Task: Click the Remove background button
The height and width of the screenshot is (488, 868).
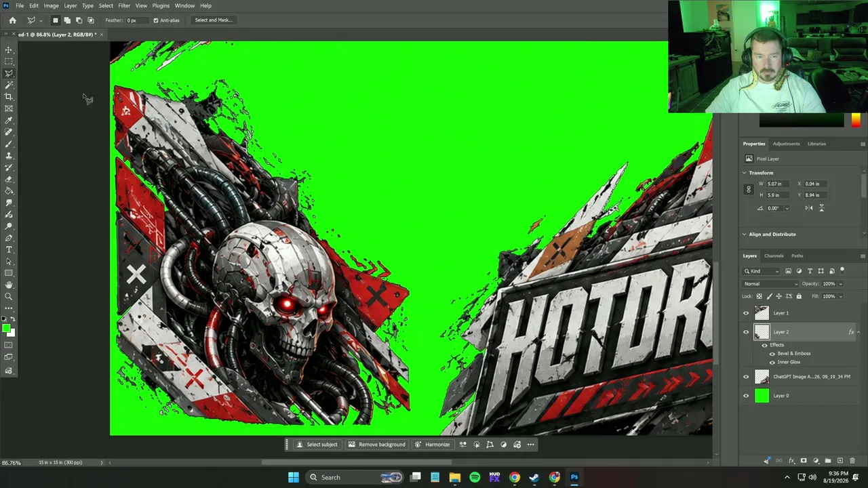Action: (376, 445)
